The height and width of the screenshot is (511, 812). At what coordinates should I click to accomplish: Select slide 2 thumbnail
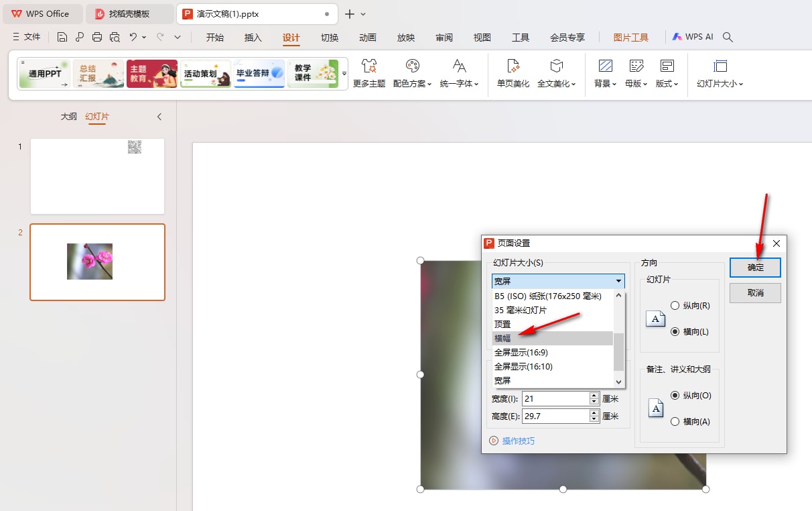97,262
